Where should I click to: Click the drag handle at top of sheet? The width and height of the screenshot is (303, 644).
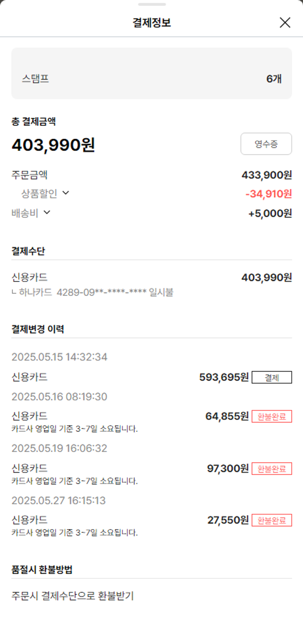click(x=152, y=4)
